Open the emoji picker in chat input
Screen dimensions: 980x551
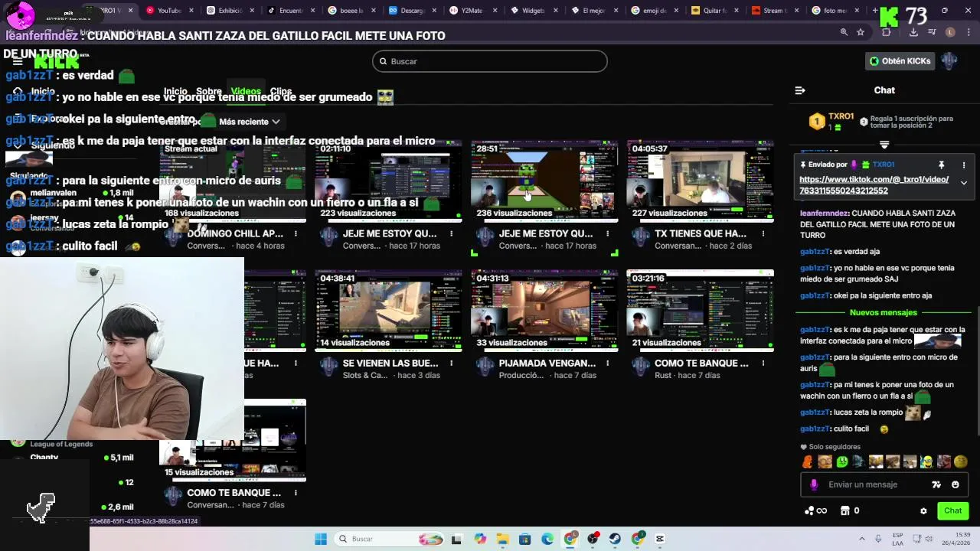click(955, 484)
